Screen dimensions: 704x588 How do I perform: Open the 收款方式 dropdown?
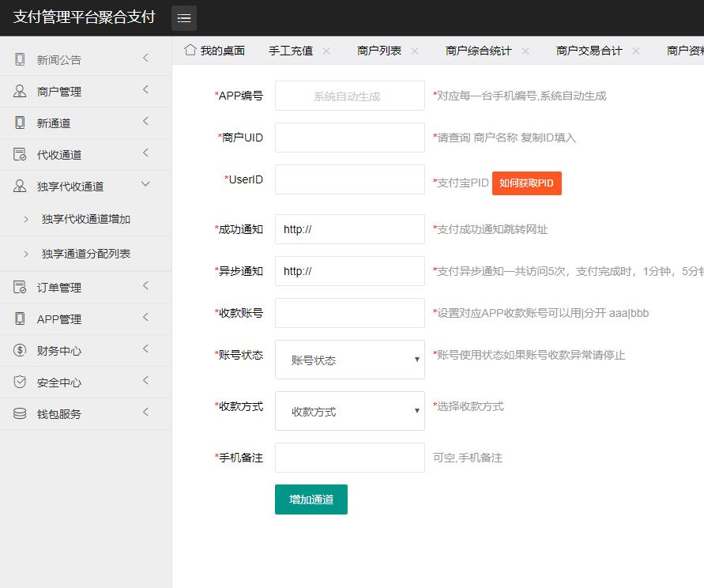[x=349, y=411]
